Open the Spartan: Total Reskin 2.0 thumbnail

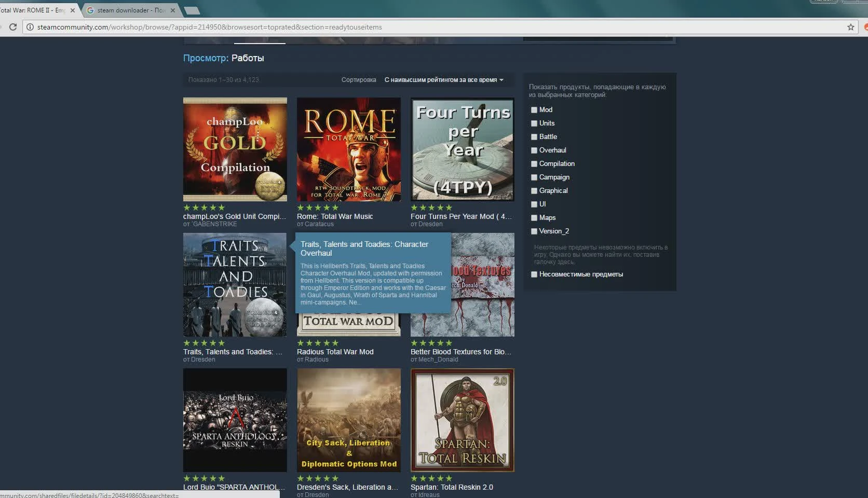462,420
